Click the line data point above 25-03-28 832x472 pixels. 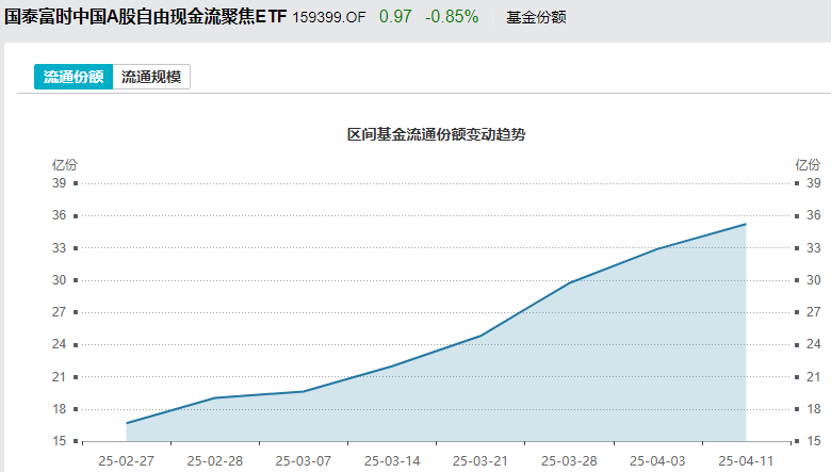click(x=569, y=283)
